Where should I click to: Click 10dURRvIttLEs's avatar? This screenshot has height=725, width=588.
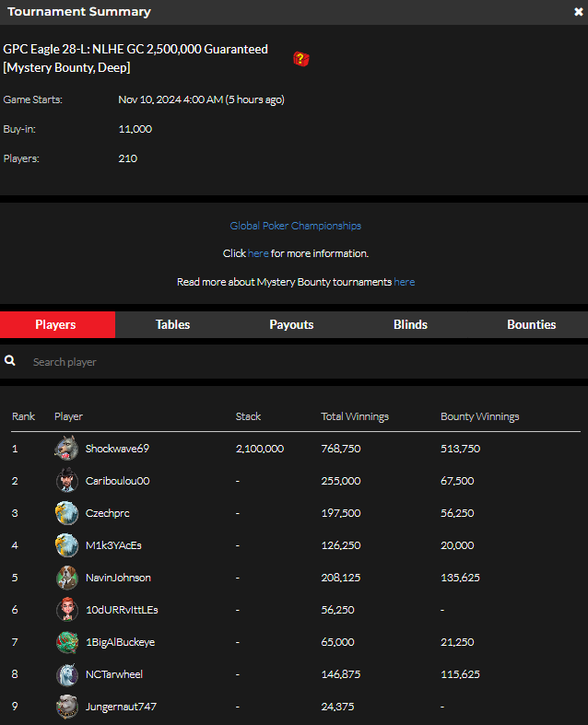(66, 610)
